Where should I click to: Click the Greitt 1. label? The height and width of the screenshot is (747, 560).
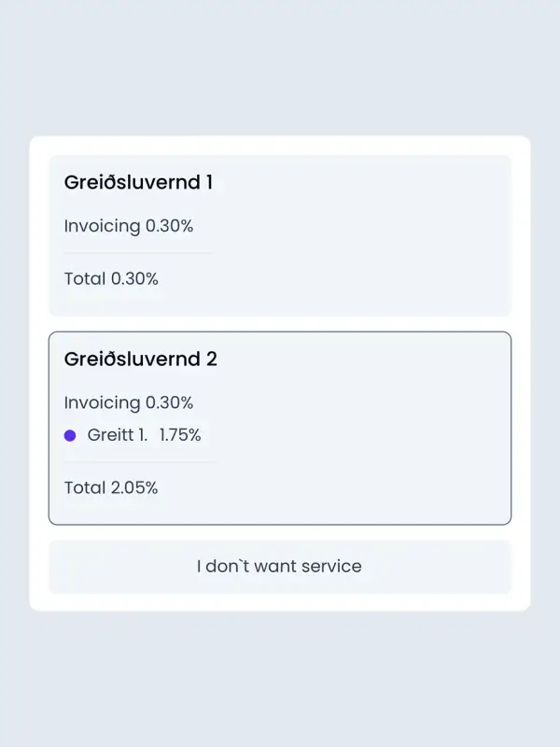pyautogui.click(x=118, y=435)
